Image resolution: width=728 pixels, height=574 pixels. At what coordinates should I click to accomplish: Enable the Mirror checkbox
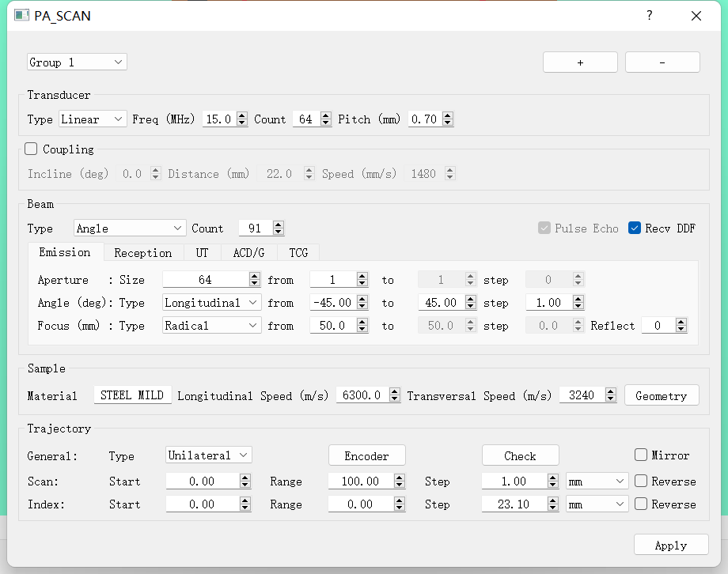(x=641, y=455)
